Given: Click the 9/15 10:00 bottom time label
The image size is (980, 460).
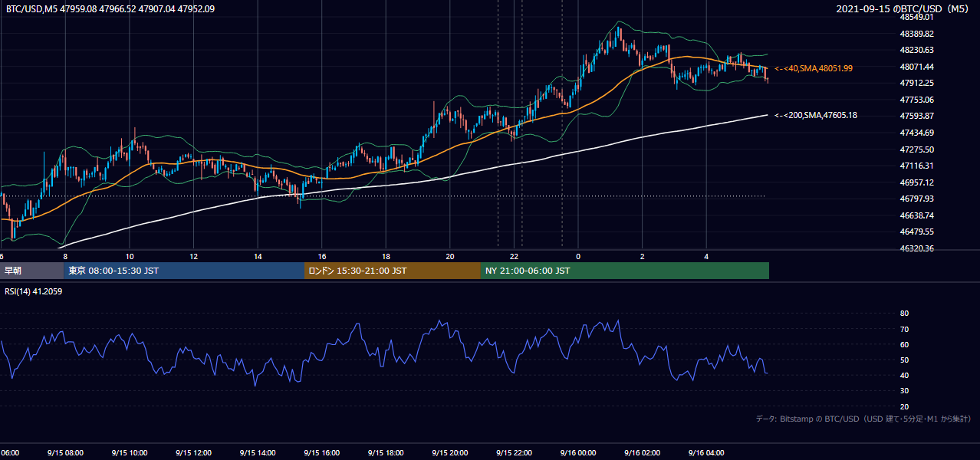Looking at the screenshot, I should tap(129, 452).
